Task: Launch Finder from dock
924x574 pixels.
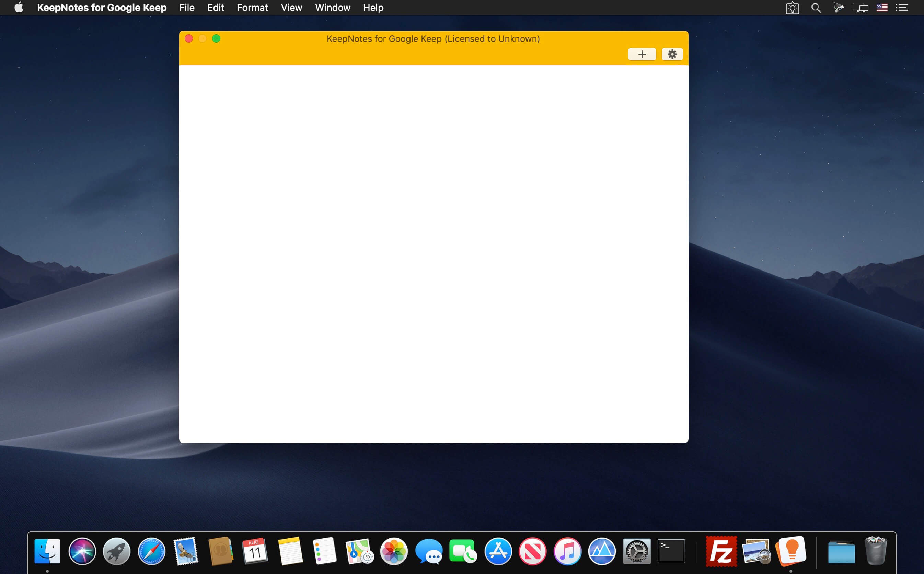Action: (46, 550)
